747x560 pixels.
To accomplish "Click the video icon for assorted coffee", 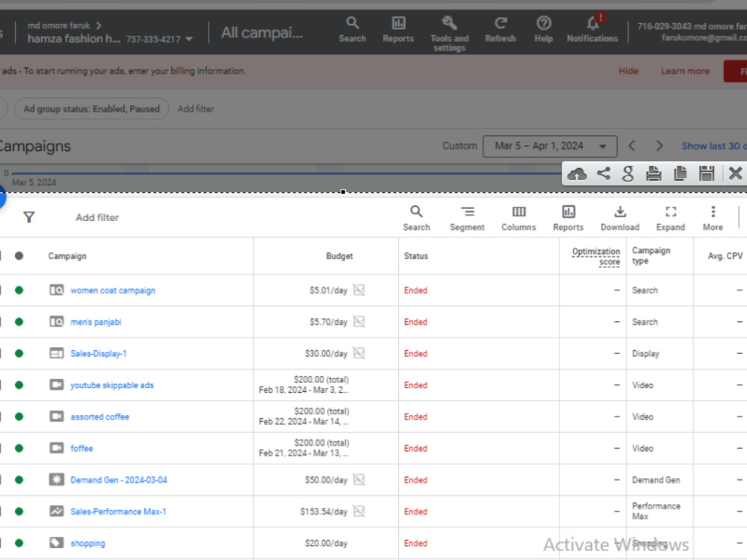I will pos(57,417).
